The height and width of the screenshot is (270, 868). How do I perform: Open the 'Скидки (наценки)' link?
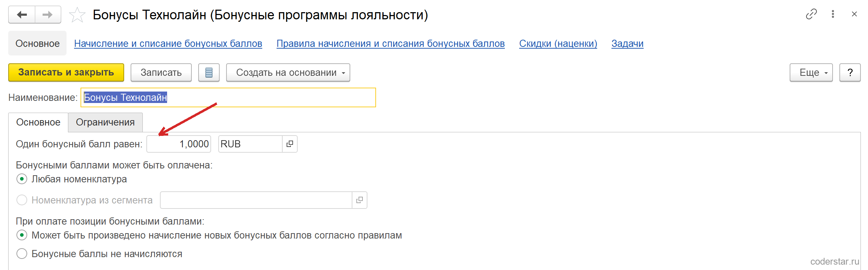click(x=558, y=44)
